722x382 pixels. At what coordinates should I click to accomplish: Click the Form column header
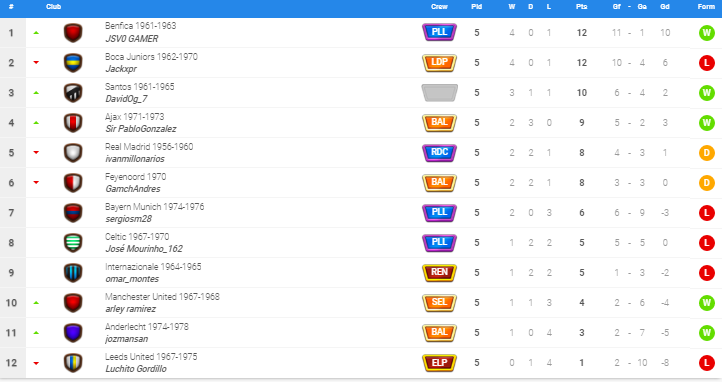[x=706, y=6]
